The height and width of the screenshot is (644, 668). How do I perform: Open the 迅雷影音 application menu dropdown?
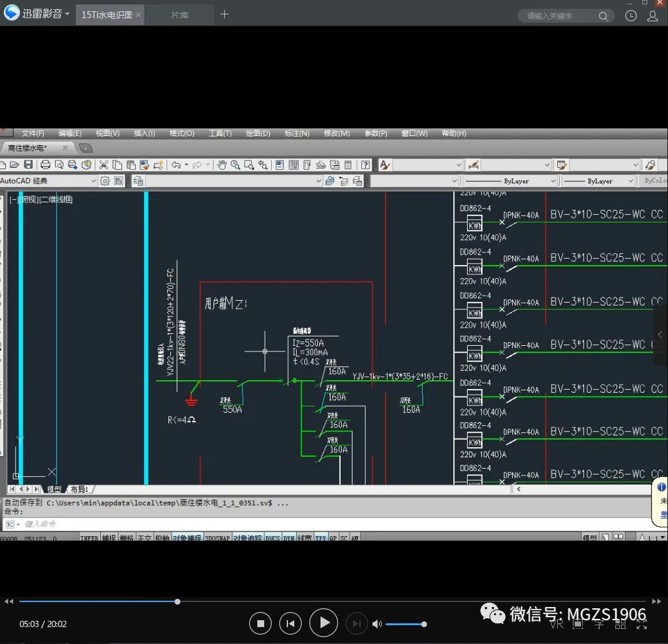pyautogui.click(x=67, y=14)
